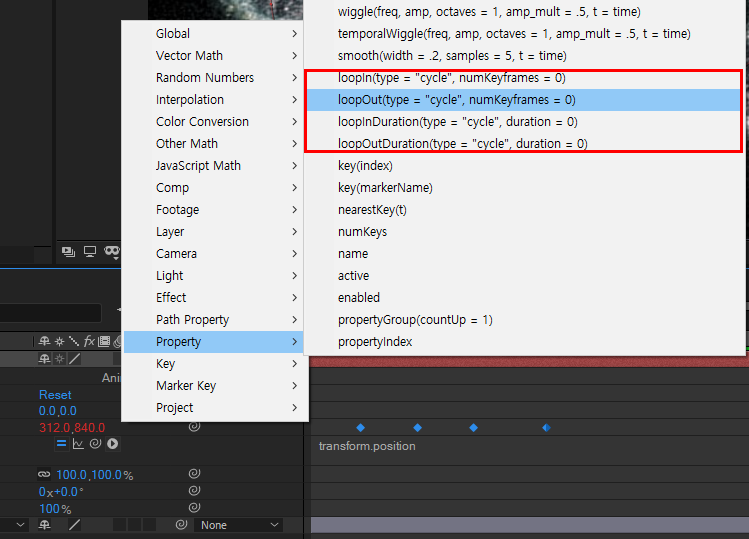Screen dimensions: 749x539
Task: Choose loopInDuration expression entry
Action: point(524,121)
